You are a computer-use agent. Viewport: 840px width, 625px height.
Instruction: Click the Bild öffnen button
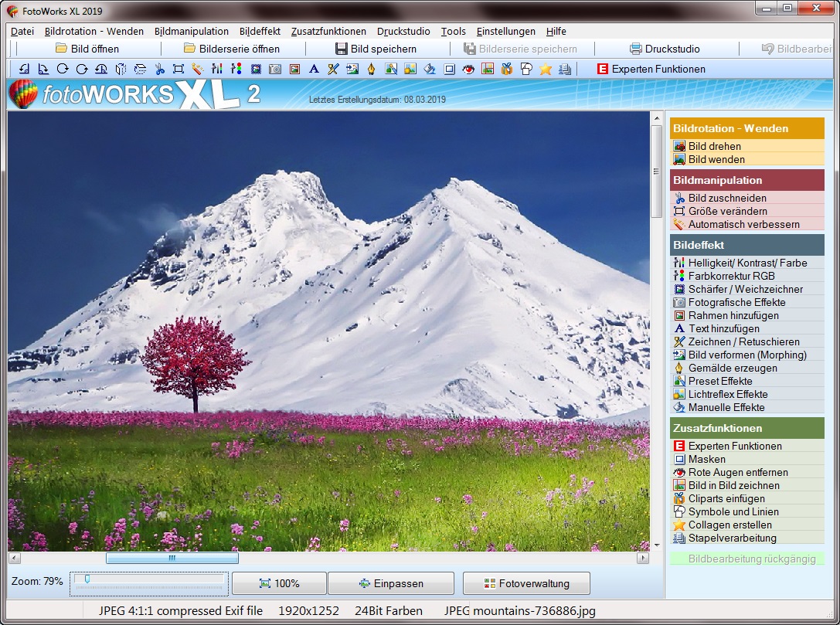pos(87,49)
